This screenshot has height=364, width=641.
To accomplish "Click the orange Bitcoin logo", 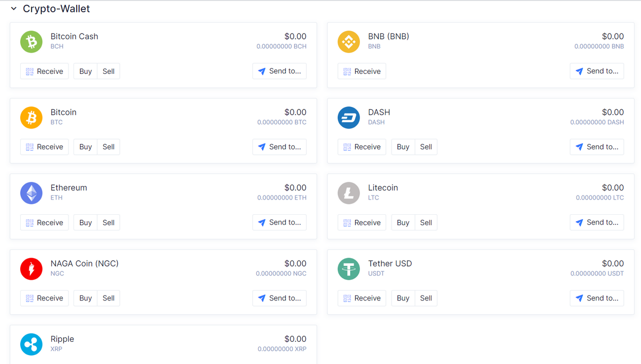I will [x=31, y=117].
